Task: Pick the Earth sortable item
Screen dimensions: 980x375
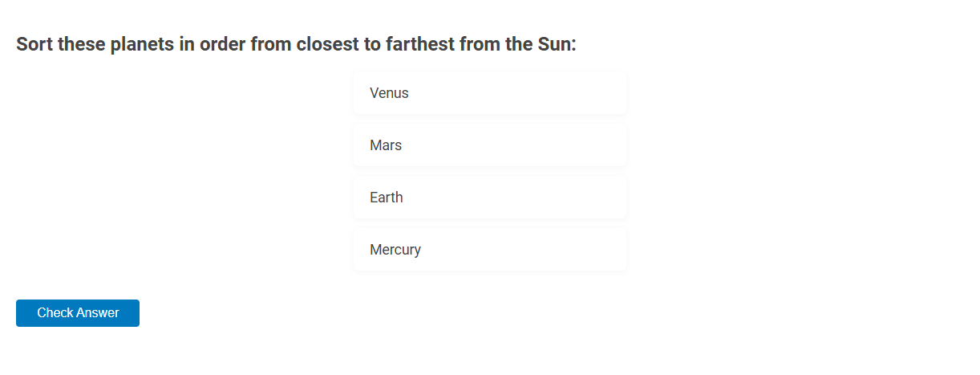Action: pyautogui.click(x=490, y=198)
